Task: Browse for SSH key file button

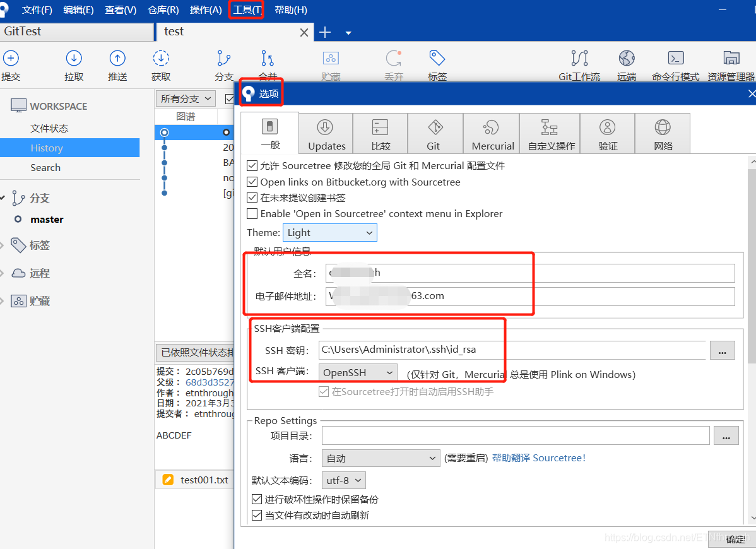Action: 723,350
